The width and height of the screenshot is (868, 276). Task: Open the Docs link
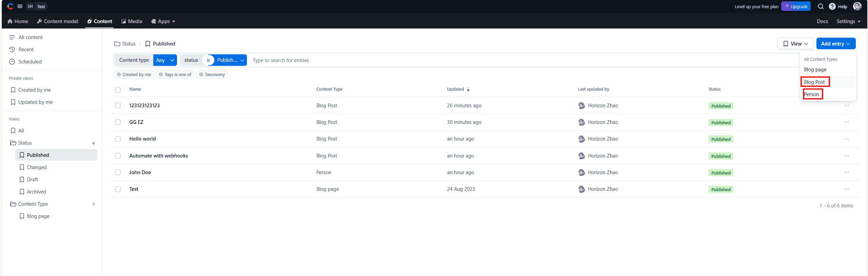[x=822, y=21]
